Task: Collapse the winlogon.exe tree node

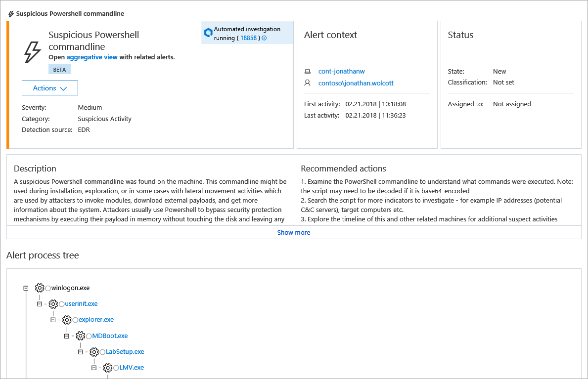Action: 26,288
